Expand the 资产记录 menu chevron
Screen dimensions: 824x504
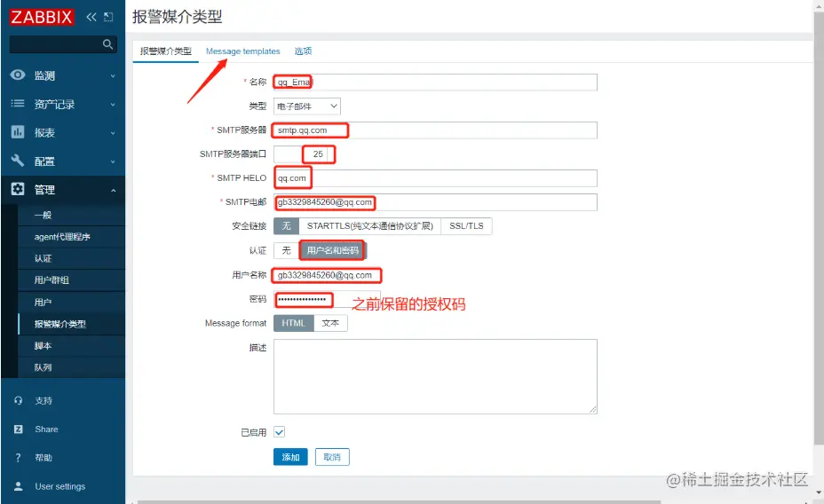pyautogui.click(x=113, y=105)
